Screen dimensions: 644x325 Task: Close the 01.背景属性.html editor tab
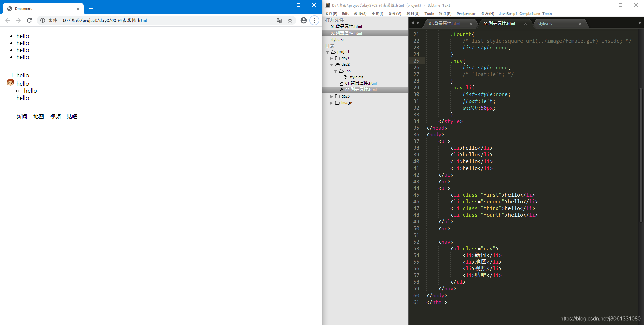(471, 24)
